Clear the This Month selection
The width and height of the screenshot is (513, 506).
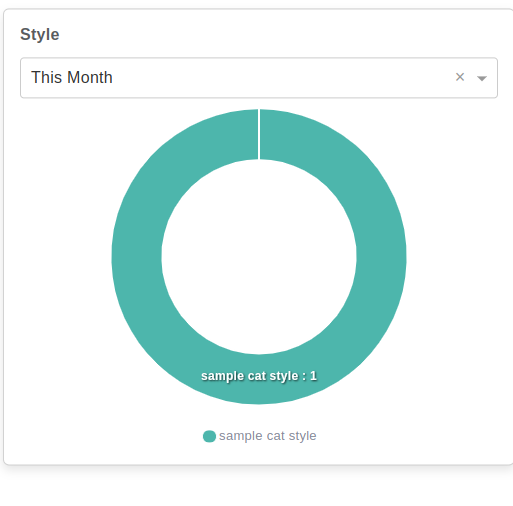460,77
